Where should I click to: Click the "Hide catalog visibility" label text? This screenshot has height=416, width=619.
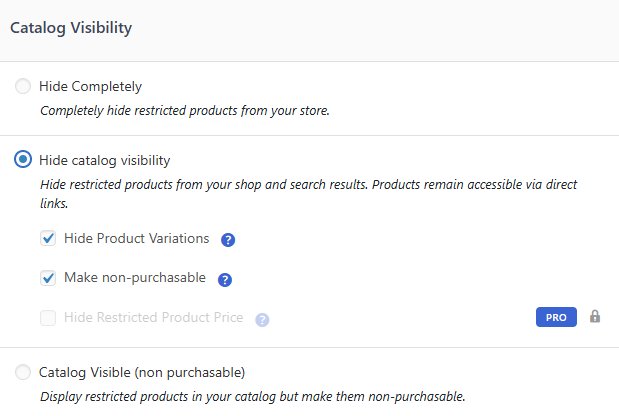point(104,160)
